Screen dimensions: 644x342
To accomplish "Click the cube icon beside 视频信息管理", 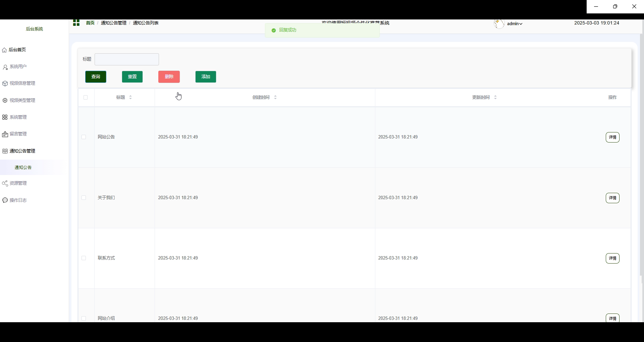I will coord(5,83).
